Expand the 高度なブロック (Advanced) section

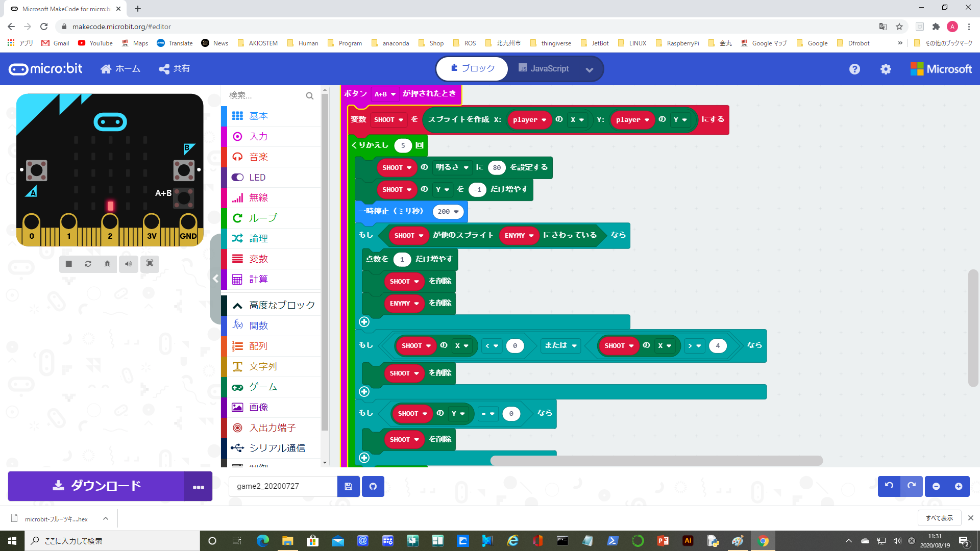(281, 305)
